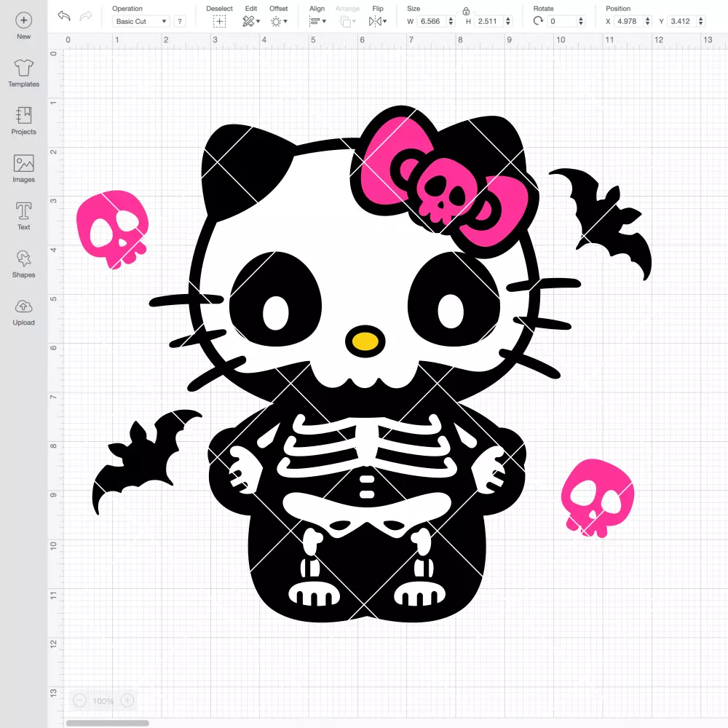
Task: Open the Offset tool icon
Action: click(x=276, y=21)
